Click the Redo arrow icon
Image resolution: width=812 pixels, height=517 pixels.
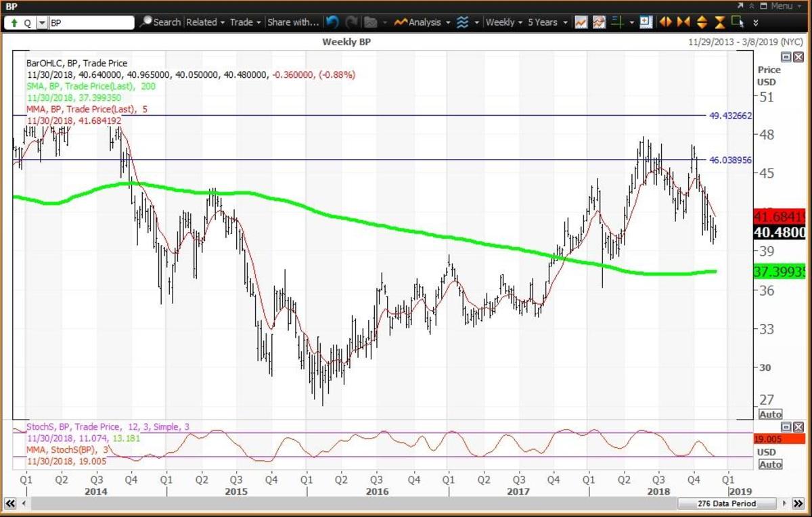coord(350,22)
